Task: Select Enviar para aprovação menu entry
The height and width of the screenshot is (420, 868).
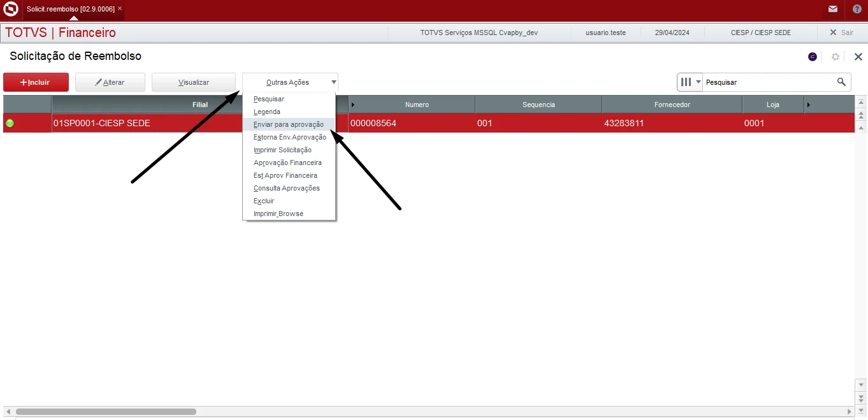Action: pos(288,124)
